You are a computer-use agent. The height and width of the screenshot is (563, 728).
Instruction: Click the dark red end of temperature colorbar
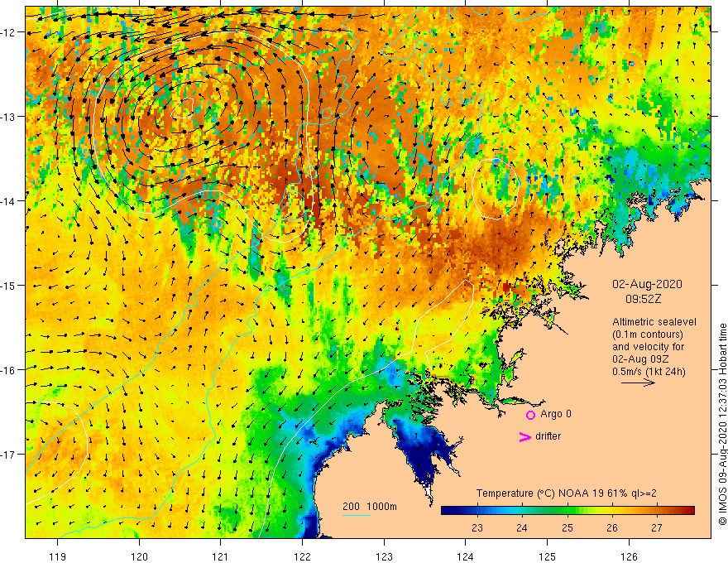click(689, 511)
